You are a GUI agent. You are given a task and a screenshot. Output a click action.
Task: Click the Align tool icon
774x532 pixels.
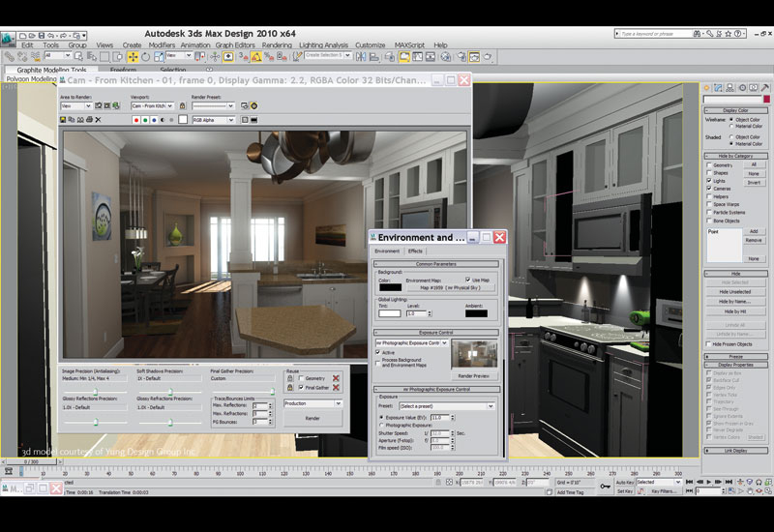pyautogui.click(x=374, y=57)
